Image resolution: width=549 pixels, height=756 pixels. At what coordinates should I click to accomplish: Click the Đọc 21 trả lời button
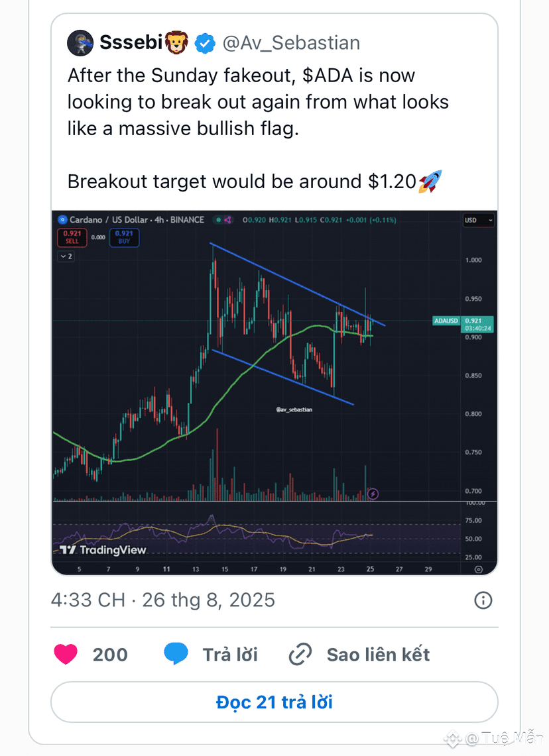[x=274, y=702]
